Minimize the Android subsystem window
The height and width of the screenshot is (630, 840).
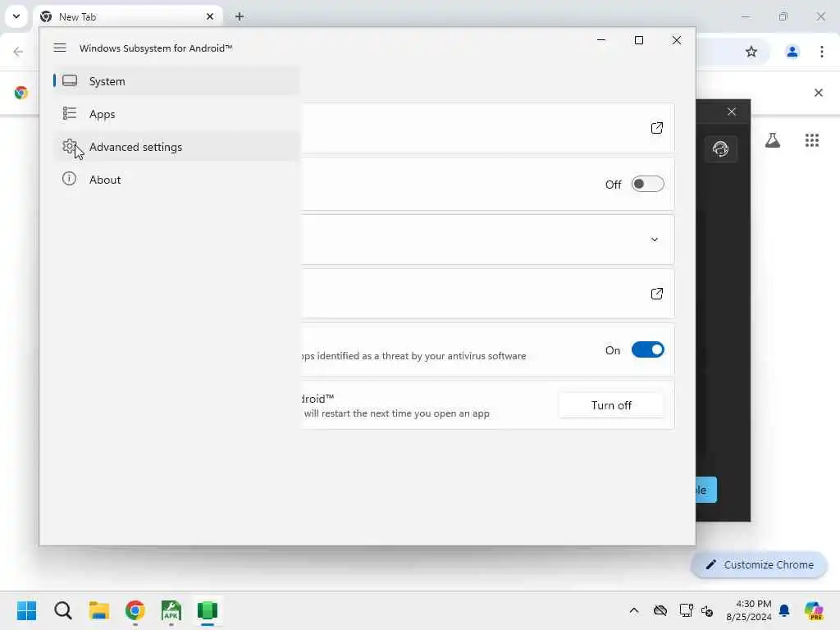(x=601, y=40)
